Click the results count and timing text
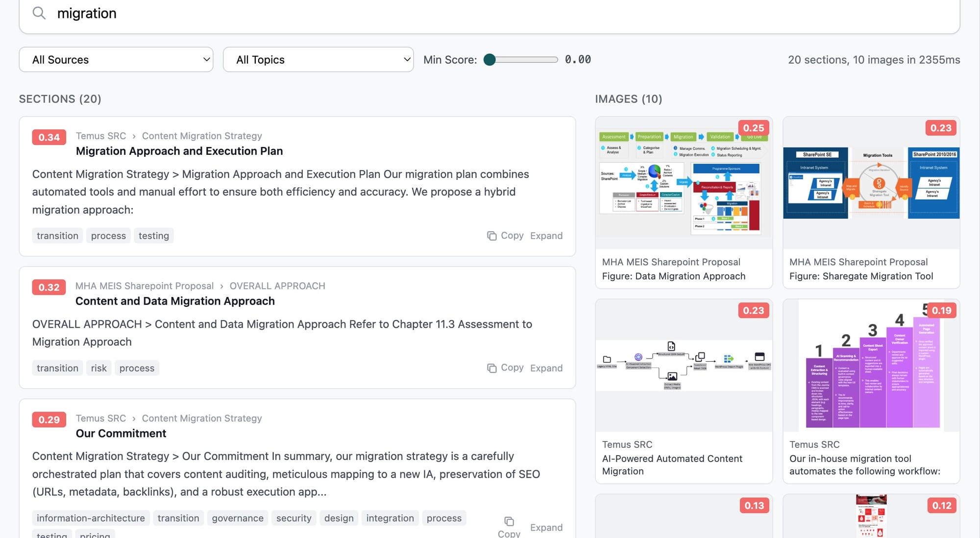The width and height of the screenshot is (980, 538). click(874, 60)
